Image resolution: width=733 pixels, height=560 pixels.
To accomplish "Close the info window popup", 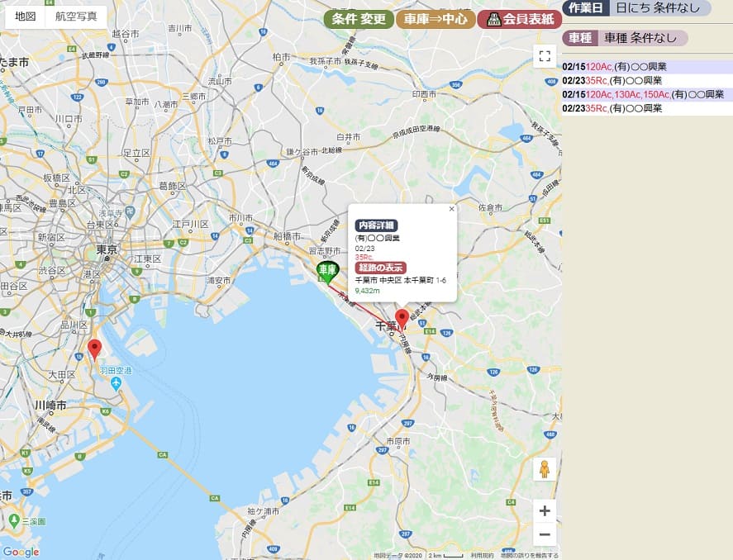I will coord(451,210).
